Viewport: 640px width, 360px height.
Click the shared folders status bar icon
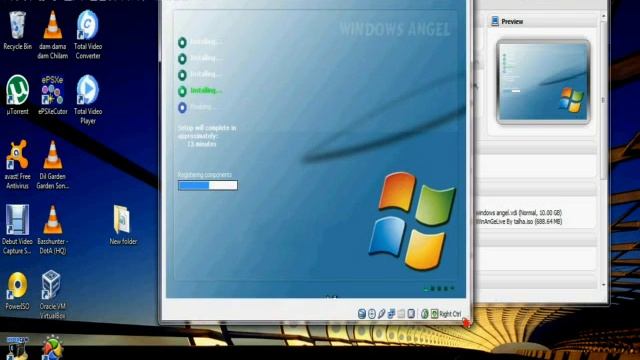pyautogui.click(x=401, y=313)
